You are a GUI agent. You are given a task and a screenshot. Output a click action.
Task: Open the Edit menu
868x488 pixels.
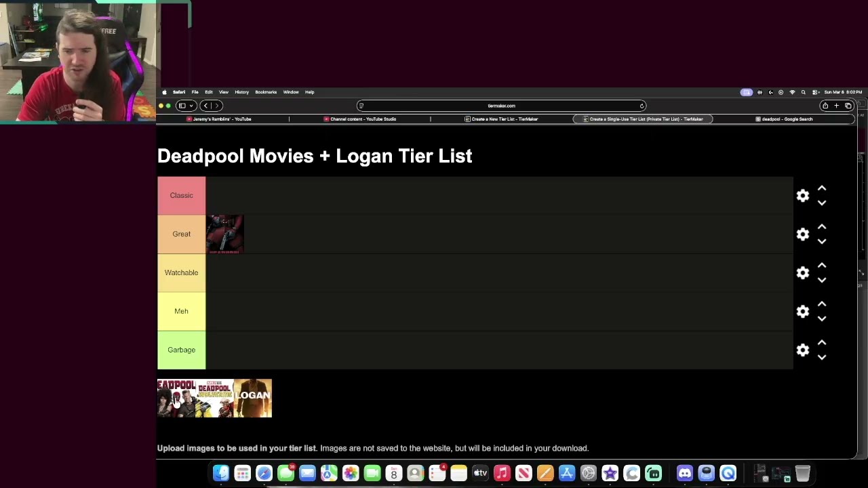(x=209, y=92)
